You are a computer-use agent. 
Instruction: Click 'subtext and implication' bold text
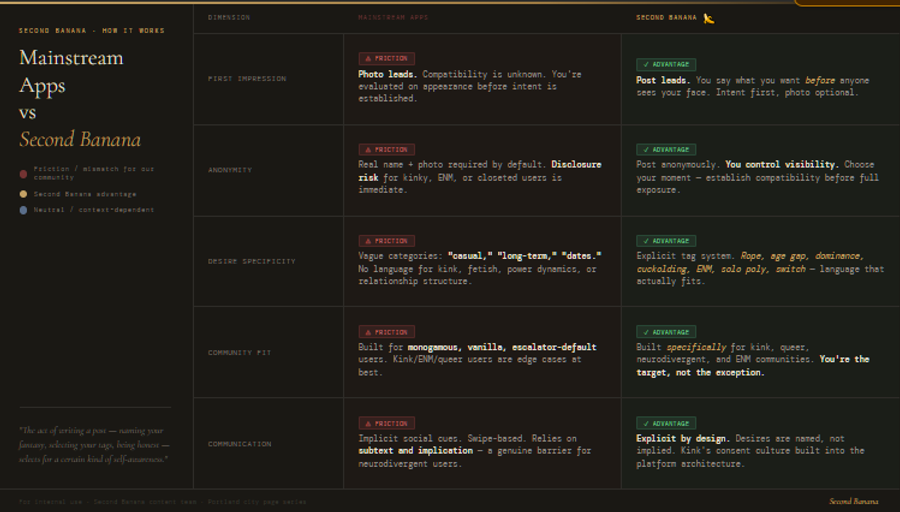click(416, 451)
